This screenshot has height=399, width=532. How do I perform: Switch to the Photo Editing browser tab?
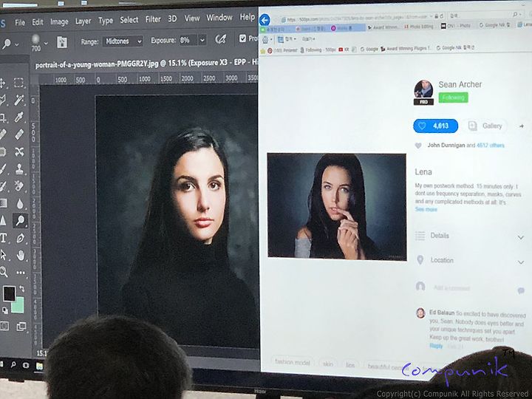418,27
